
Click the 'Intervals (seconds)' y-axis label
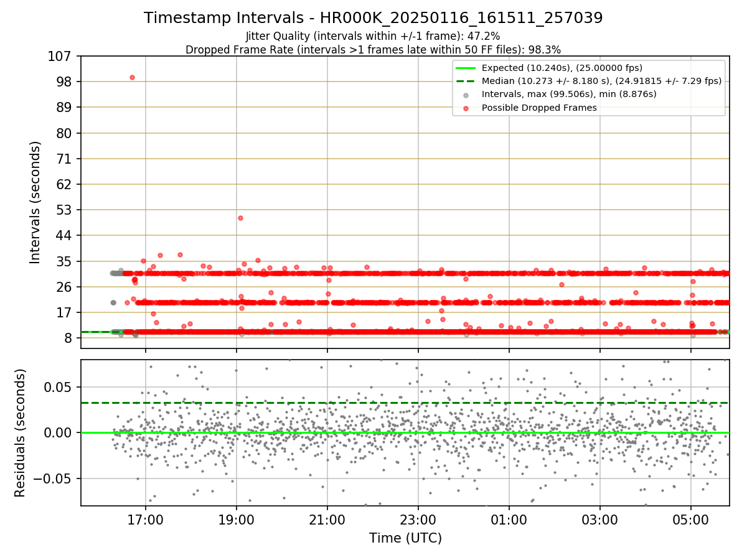35,202
